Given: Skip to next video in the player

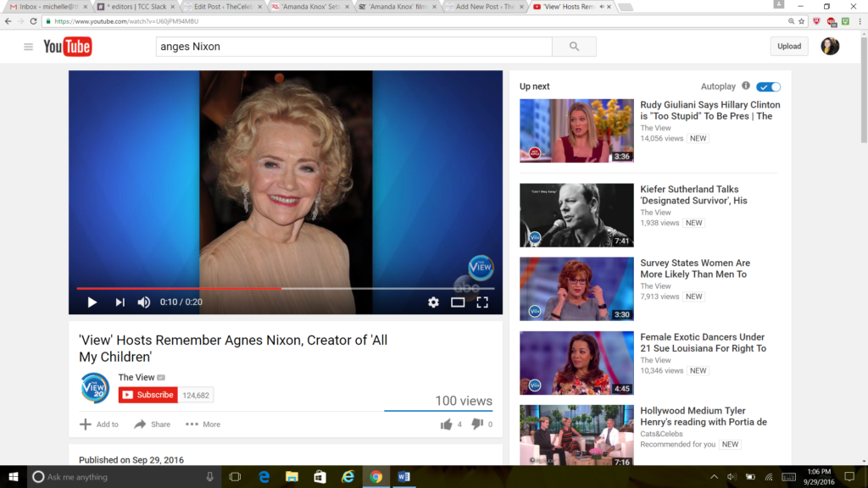Looking at the screenshot, I should (x=120, y=302).
